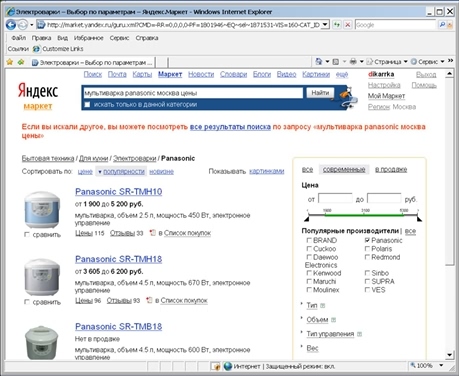Screen dimensions: 459x376
Task: Expand the Тип filter section
Action: pyautogui.click(x=312, y=305)
